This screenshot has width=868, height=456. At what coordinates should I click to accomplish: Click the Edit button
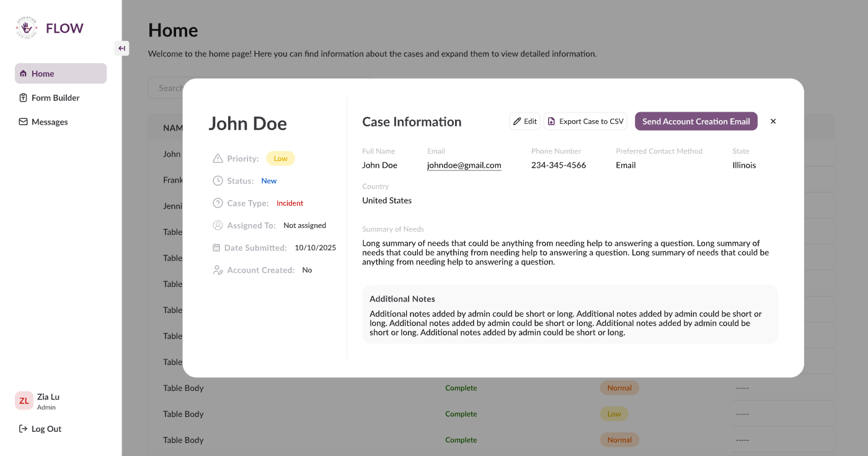(x=525, y=121)
